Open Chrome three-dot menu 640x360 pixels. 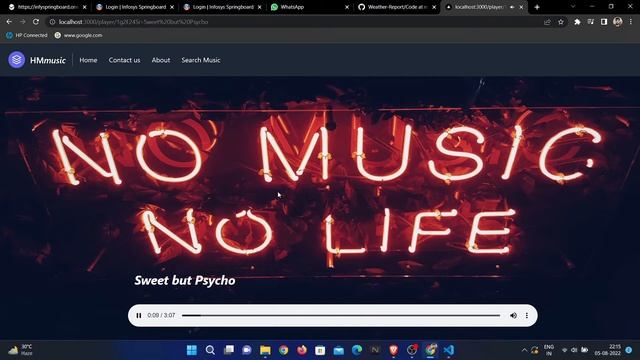[x=631, y=22]
